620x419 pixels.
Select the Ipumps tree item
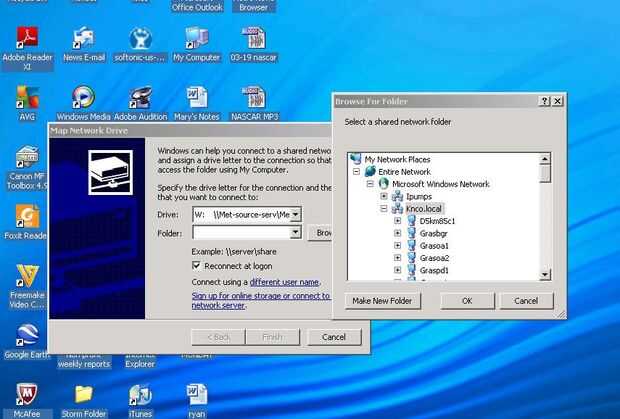(419, 196)
